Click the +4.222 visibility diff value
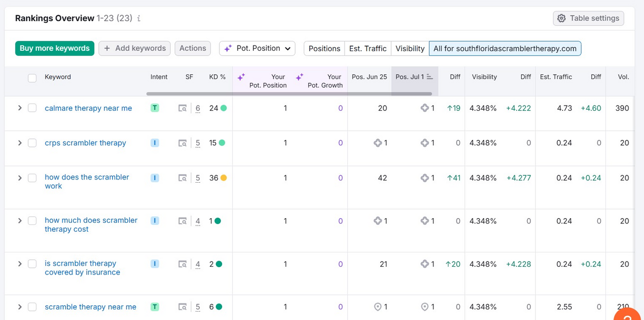 (518, 108)
